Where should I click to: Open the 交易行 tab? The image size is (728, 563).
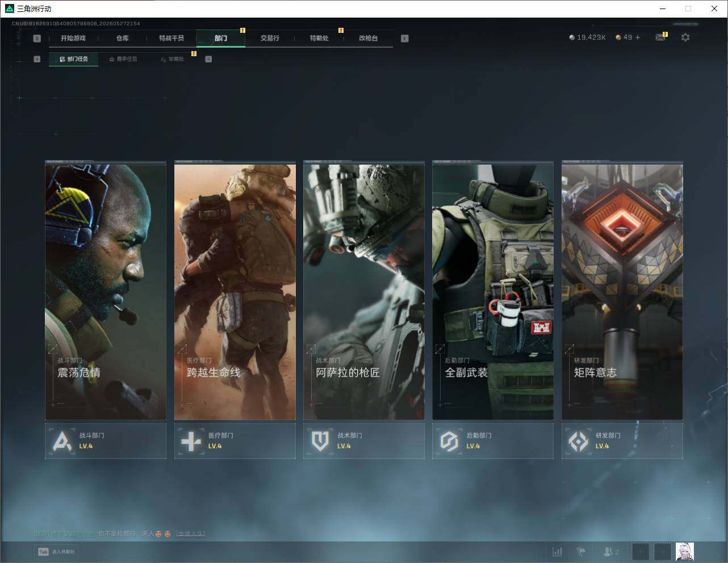[x=270, y=38]
